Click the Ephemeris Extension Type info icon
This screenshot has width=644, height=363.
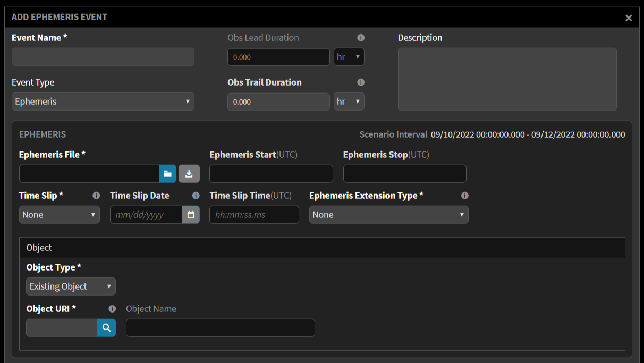[464, 196]
